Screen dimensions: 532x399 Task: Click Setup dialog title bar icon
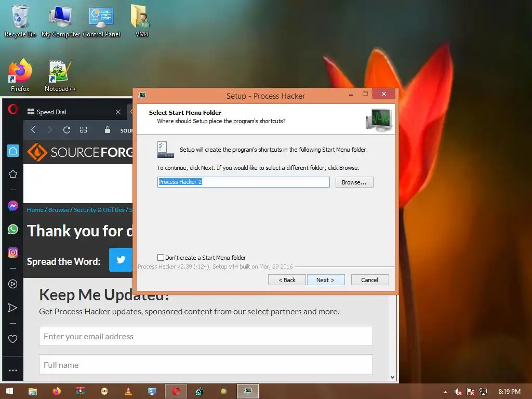coord(142,96)
